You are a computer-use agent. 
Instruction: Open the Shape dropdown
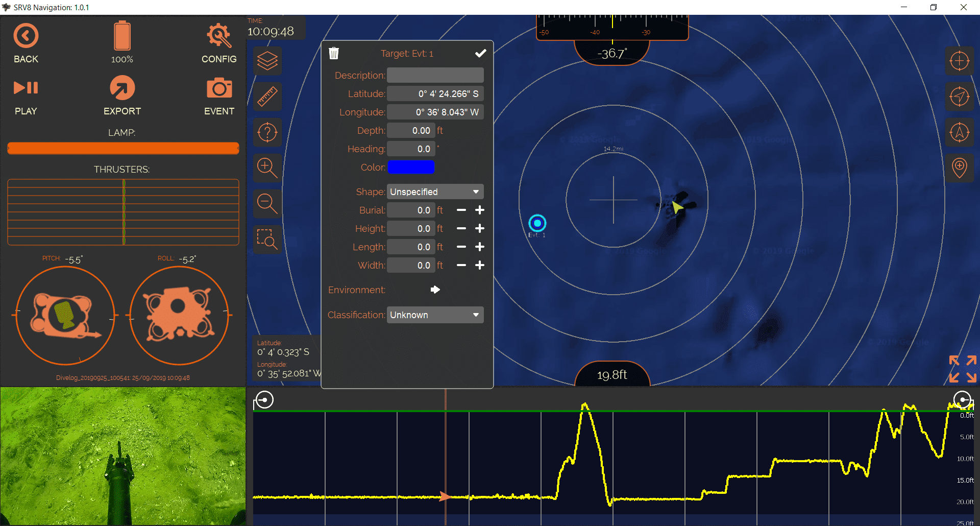click(x=435, y=192)
